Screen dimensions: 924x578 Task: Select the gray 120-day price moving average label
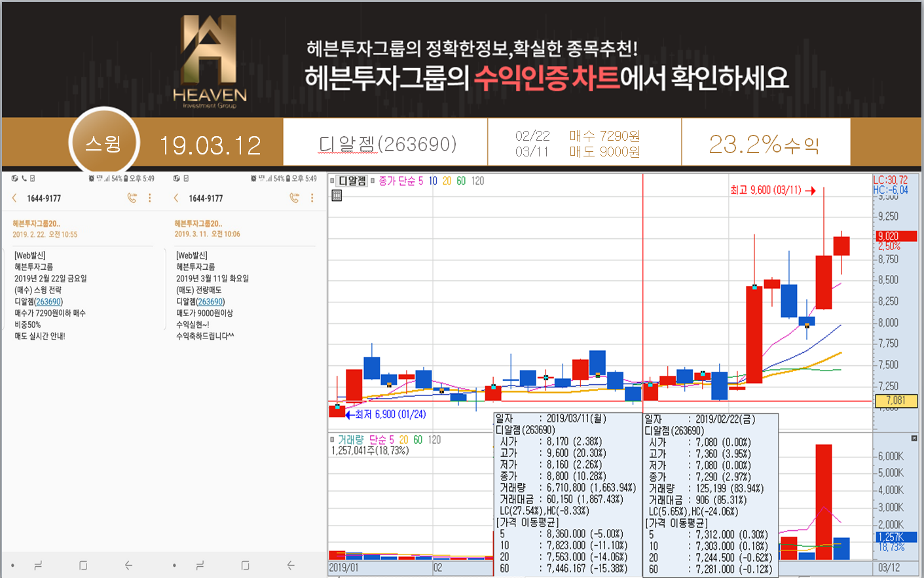(477, 181)
